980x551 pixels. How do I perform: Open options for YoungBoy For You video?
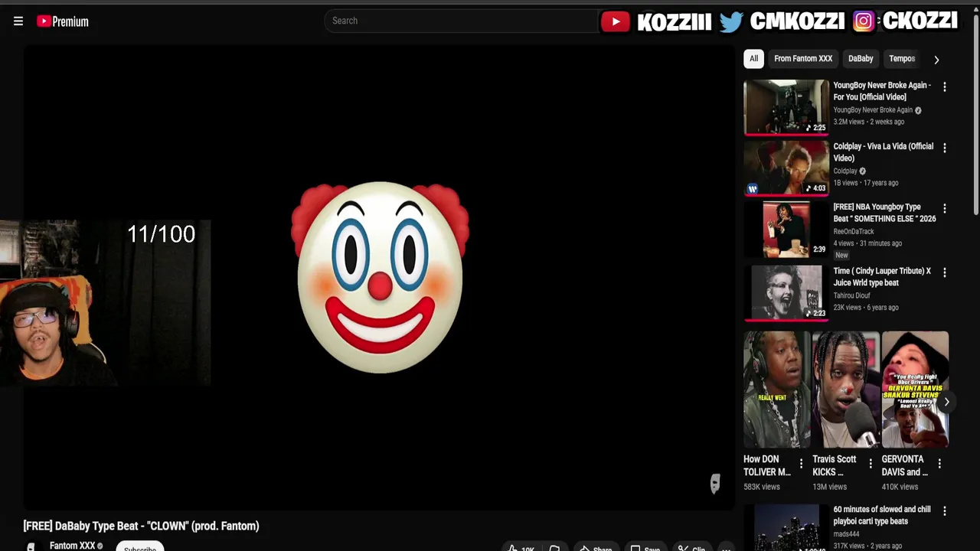coord(945,87)
